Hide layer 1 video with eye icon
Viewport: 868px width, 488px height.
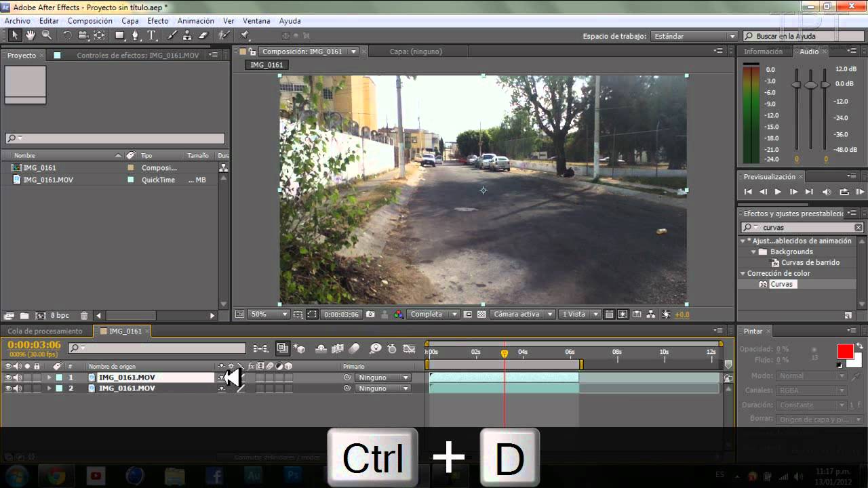coord(8,378)
